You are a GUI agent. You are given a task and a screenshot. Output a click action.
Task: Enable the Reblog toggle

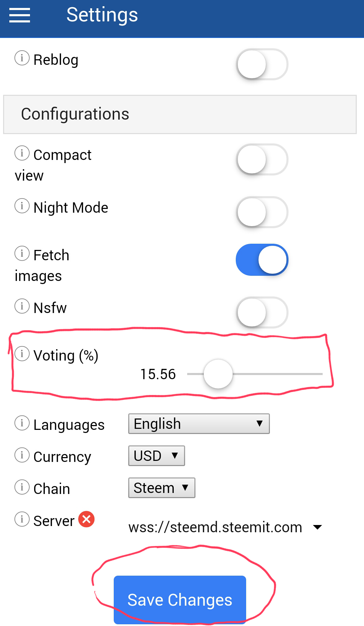[x=262, y=64]
